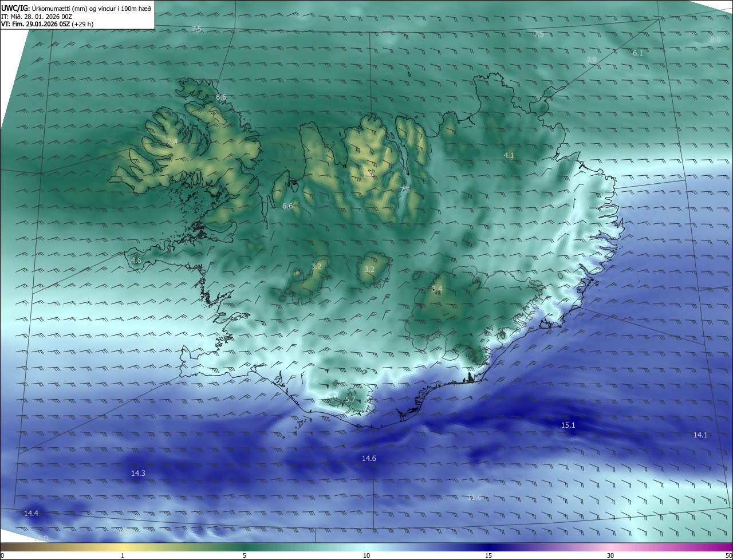Click the 14.3 value label

[138, 473]
